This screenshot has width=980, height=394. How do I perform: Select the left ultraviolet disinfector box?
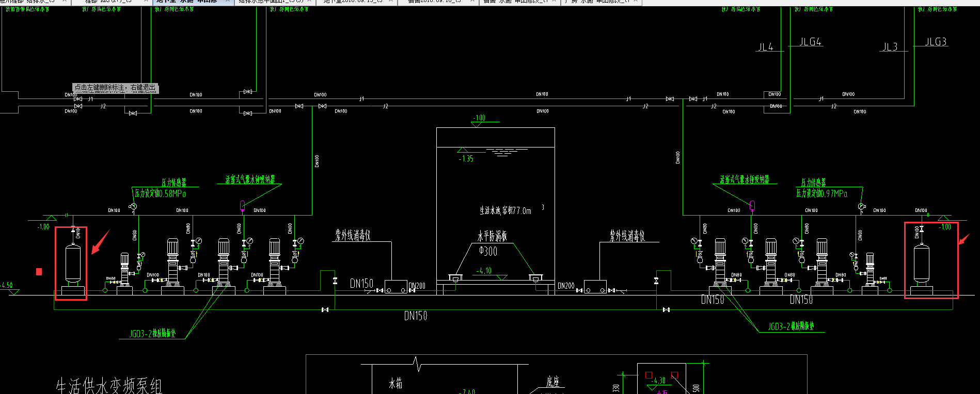click(396, 287)
